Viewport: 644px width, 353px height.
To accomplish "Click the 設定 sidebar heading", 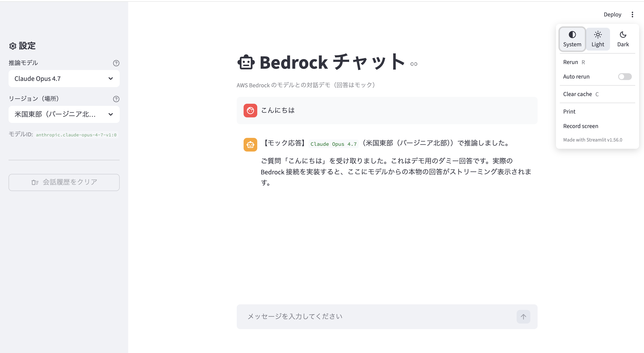I will click(27, 46).
